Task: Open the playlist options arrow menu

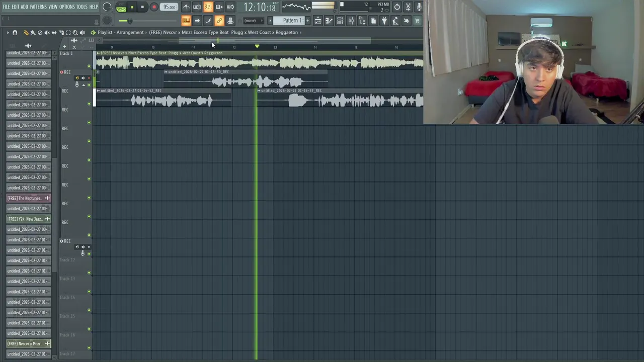Action: point(8,33)
